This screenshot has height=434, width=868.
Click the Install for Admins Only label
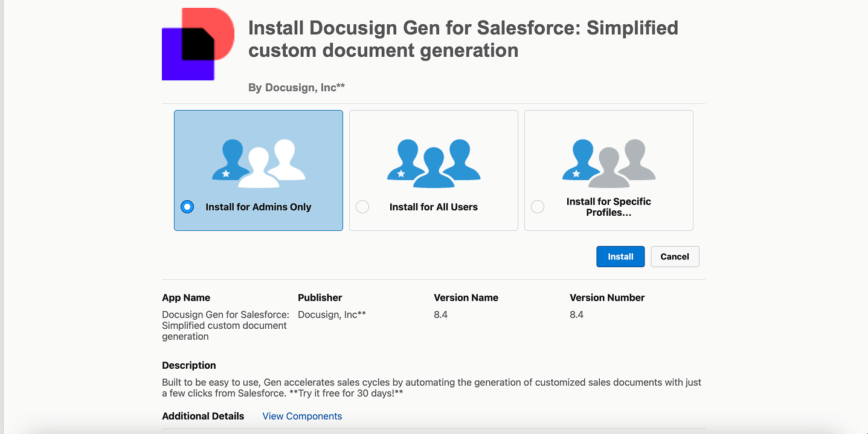[x=259, y=207]
